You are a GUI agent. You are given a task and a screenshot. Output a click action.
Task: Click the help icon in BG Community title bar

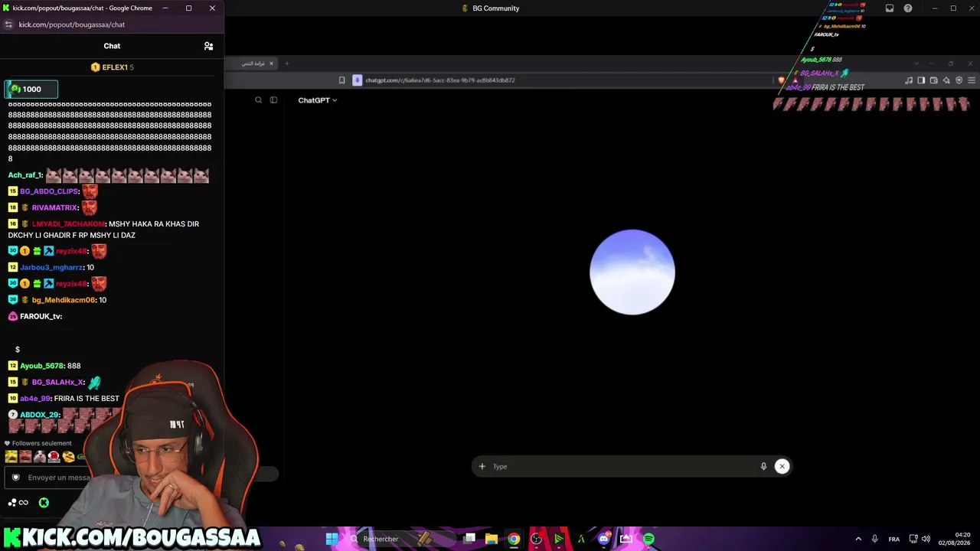(x=908, y=8)
